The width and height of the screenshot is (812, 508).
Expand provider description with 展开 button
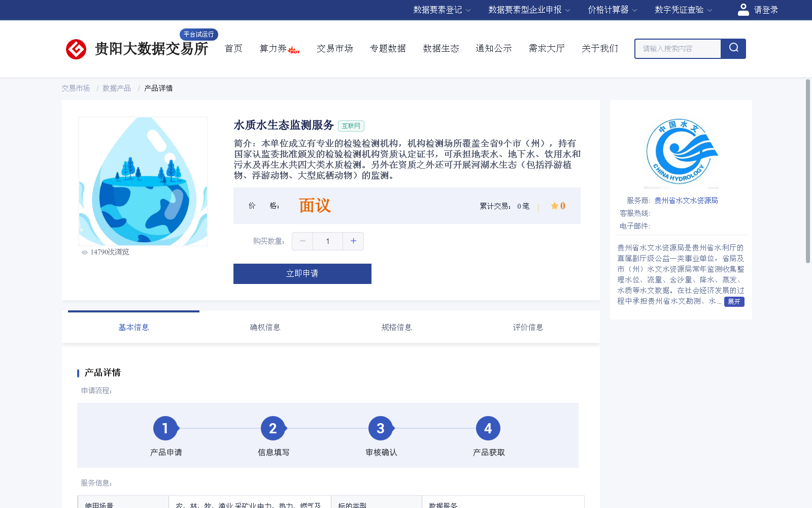click(734, 301)
